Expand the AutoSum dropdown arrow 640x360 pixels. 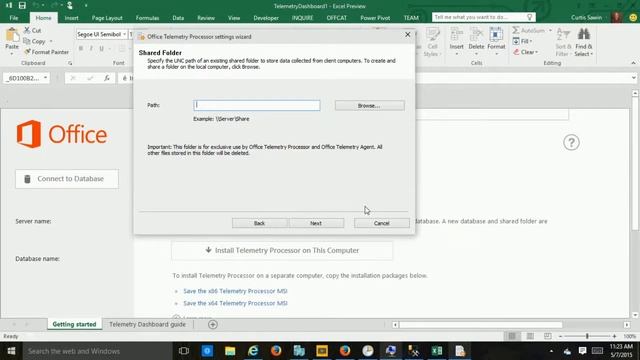coord(550,30)
